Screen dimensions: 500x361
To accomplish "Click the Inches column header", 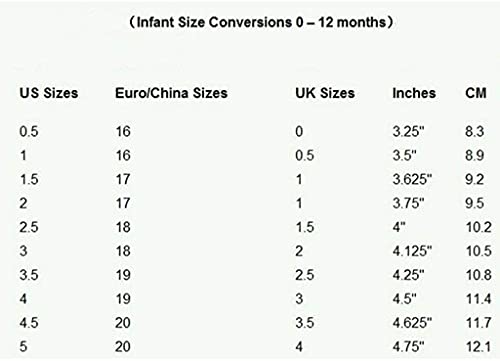I will coord(414,93).
